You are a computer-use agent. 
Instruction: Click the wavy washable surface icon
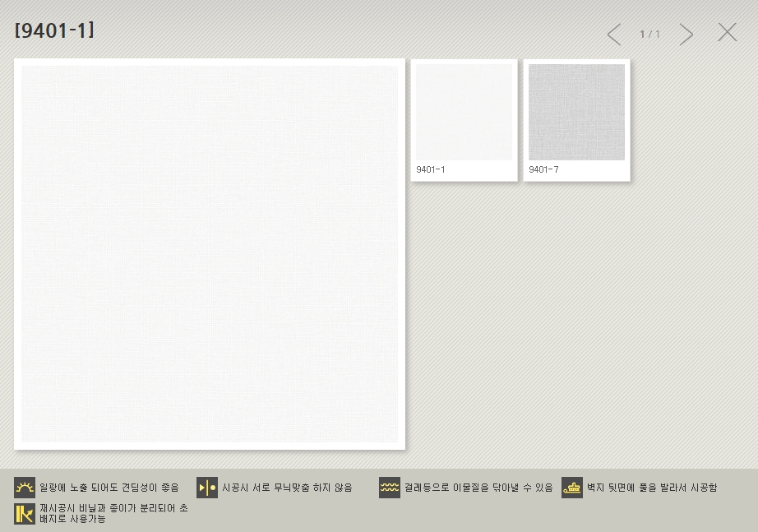pos(390,488)
